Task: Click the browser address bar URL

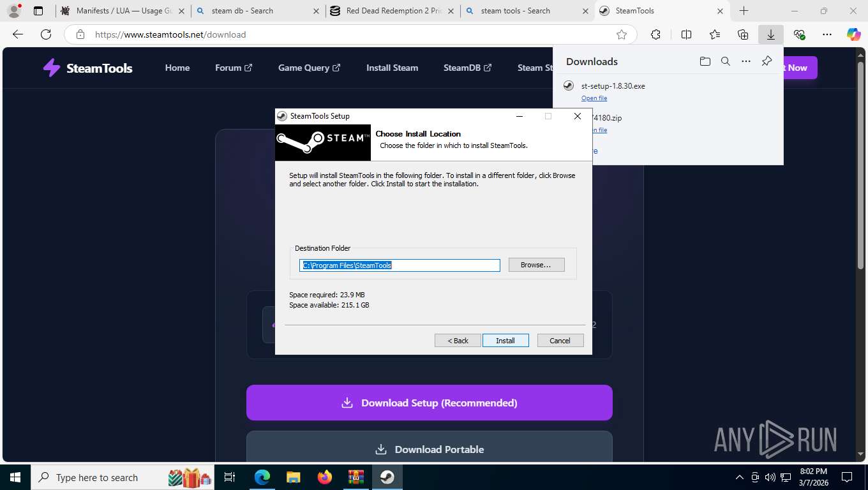Action: tap(170, 34)
